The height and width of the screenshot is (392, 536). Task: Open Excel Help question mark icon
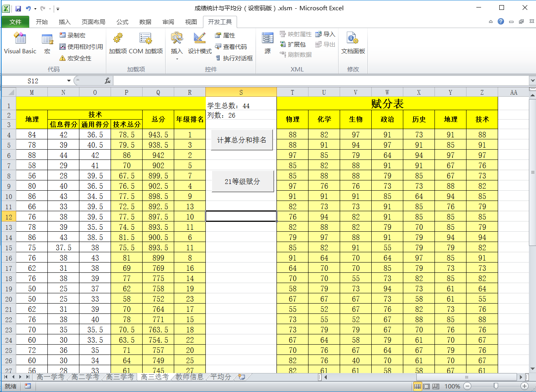[501, 21]
